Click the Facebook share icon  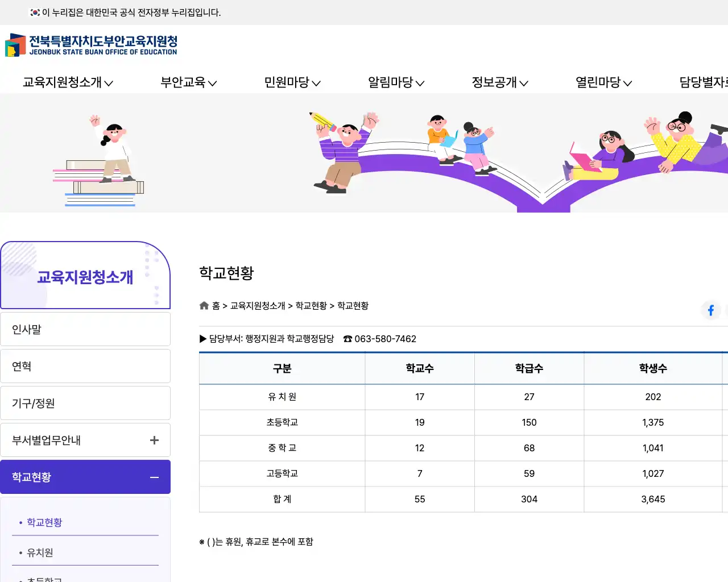(710, 310)
